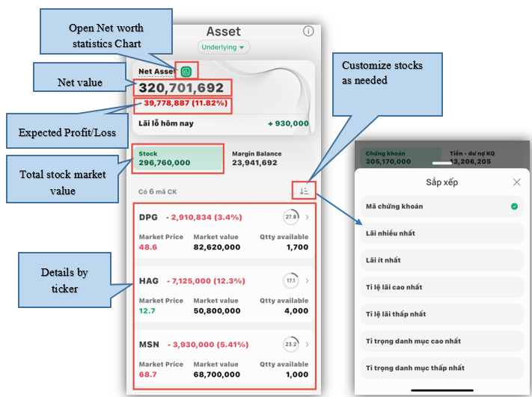Click the HAG 17.1 portfolio weight circle
The width and height of the screenshot is (532, 397).
pyautogui.click(x=290, y=281)
